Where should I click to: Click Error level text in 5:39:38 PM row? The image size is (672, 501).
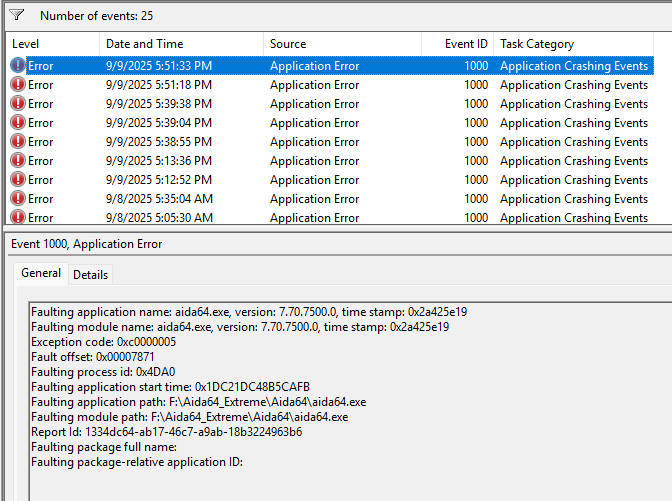41,104
